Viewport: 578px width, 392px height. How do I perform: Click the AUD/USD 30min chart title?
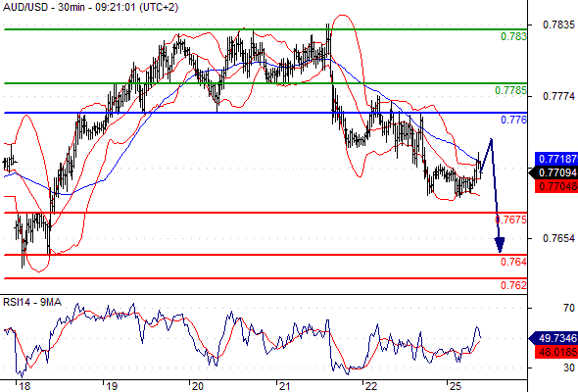pyautogui.click(x=91, y=7)
